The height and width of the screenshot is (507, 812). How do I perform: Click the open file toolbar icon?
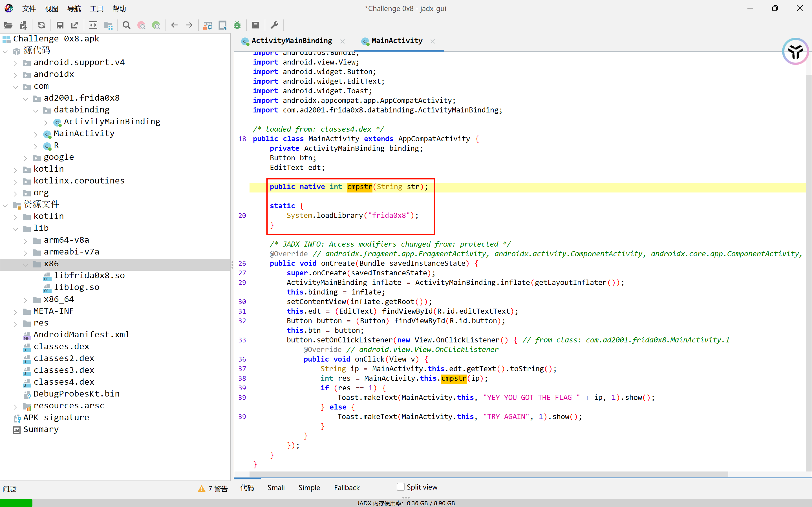pos(8,25)
